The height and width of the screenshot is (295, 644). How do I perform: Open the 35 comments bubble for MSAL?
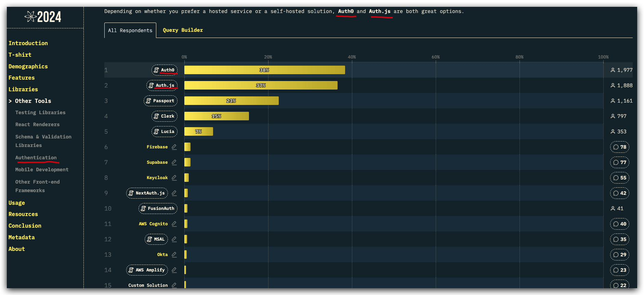[620, 239]
